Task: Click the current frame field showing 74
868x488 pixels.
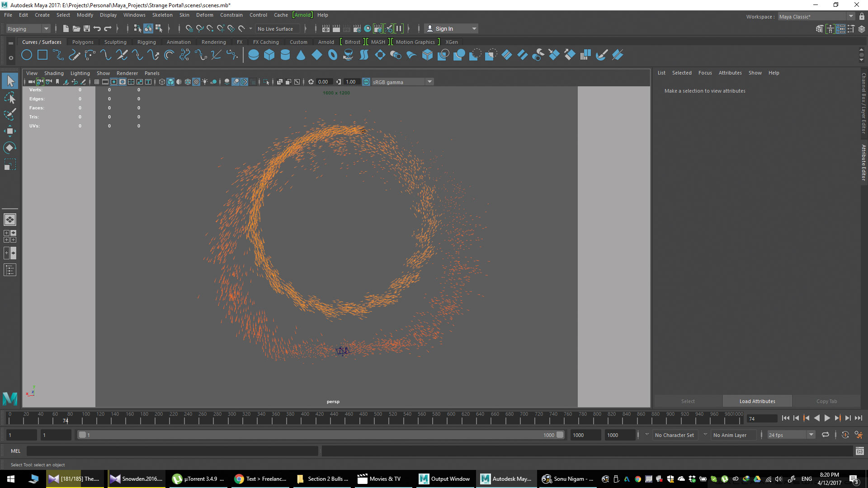Action: (762, 419)
